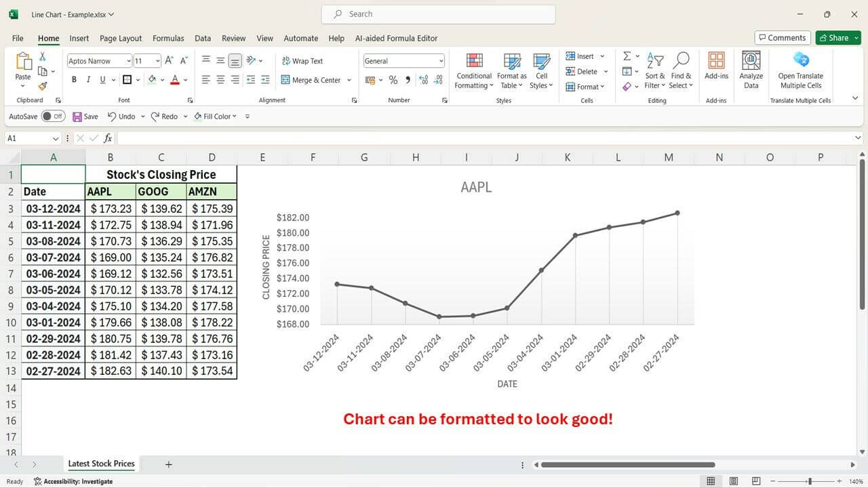The image size is (868, 488).
Task: Click the horizontal scrollbar thumb
Action: [x=628, y=464]
